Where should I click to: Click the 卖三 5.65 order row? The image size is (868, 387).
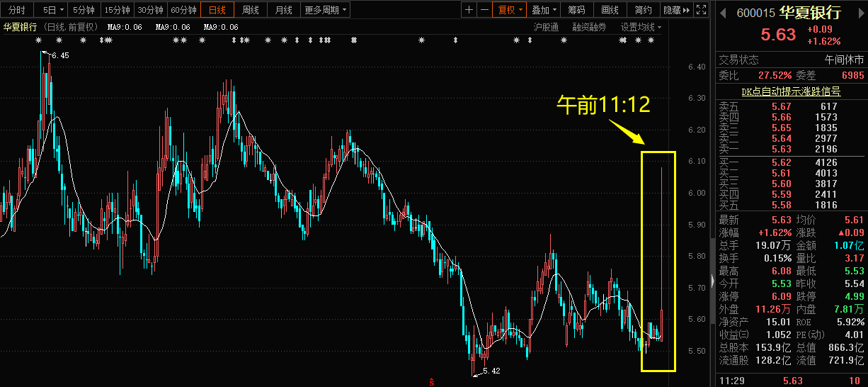coord(792,128)
